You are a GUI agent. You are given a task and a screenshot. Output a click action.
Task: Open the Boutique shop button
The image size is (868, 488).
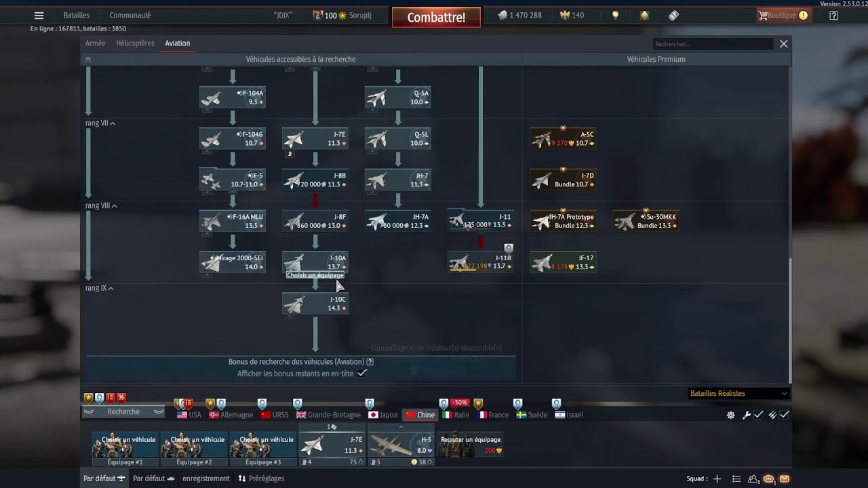tap(783, 16)
